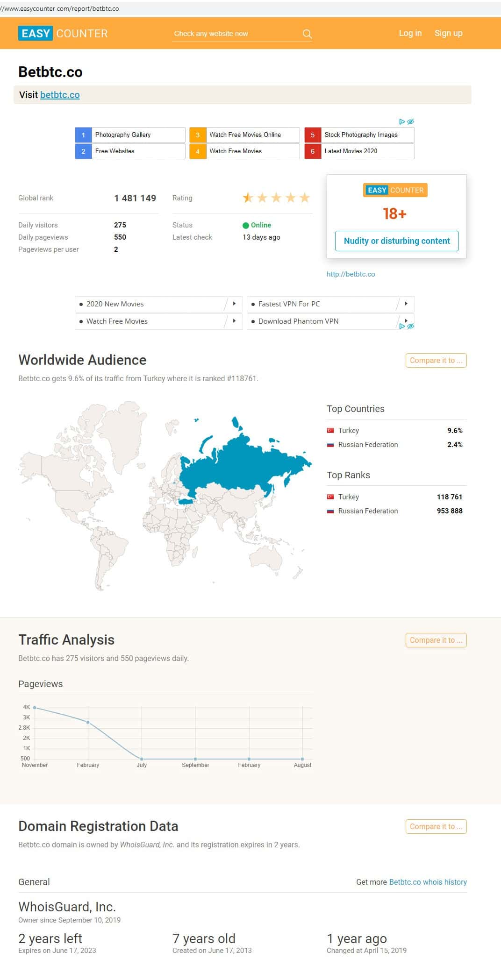Click the green Online status dot
501x980 pixels.
tap(246, 225)
